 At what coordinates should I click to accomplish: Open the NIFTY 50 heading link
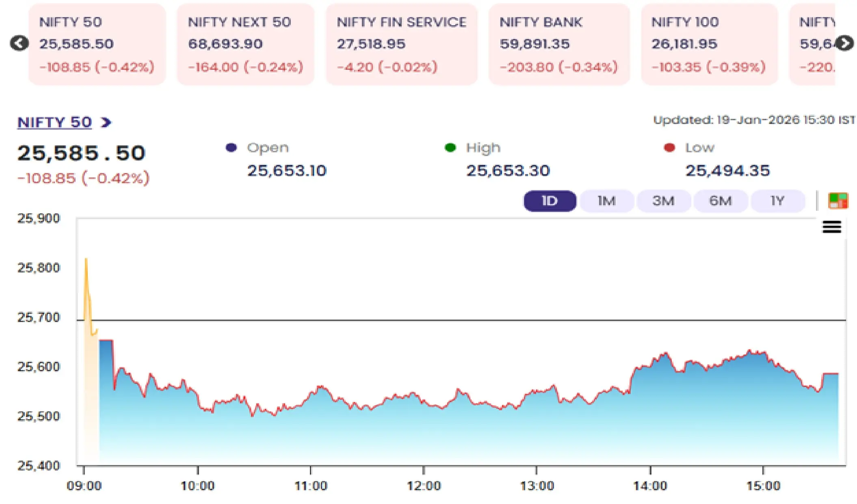(x=54, y=122)
